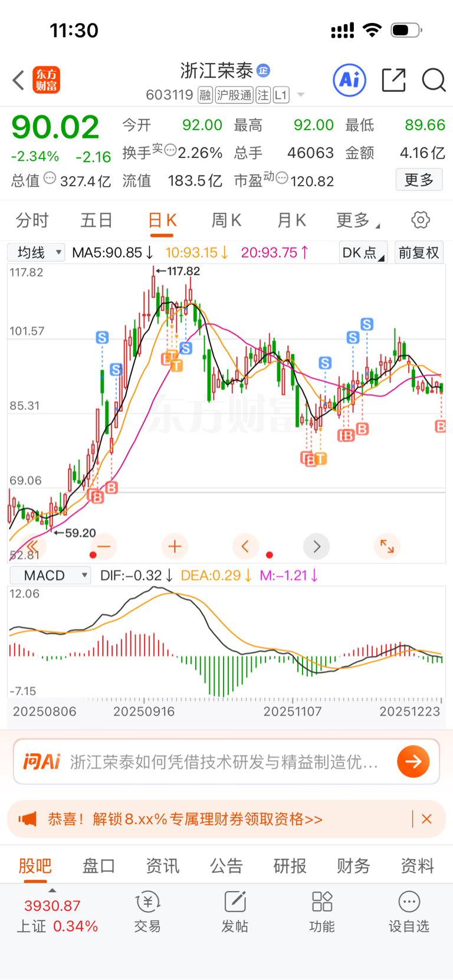Tap the info icon beside 换手

click(x=170, y=150)
